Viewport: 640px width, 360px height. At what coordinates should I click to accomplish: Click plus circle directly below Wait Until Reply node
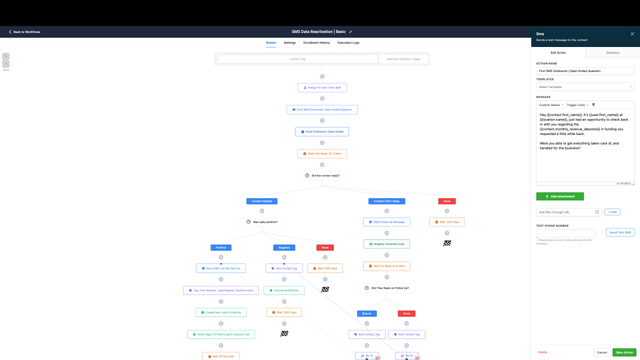[x=322, y=165]
